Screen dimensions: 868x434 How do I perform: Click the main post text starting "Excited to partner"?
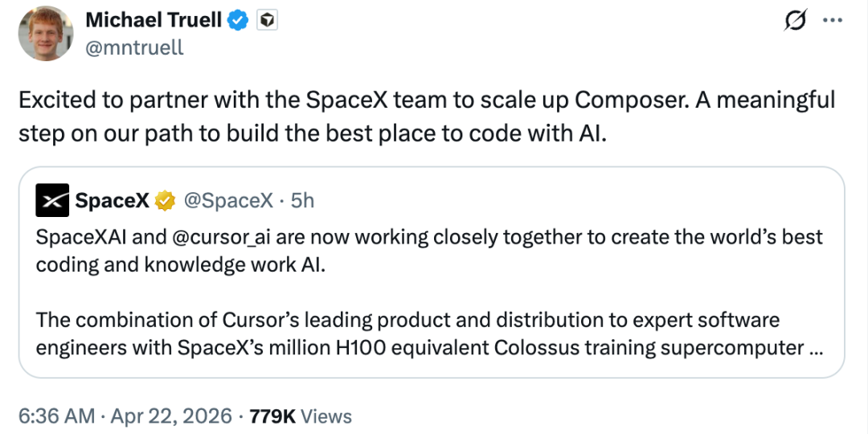click(x=426, y=117)
